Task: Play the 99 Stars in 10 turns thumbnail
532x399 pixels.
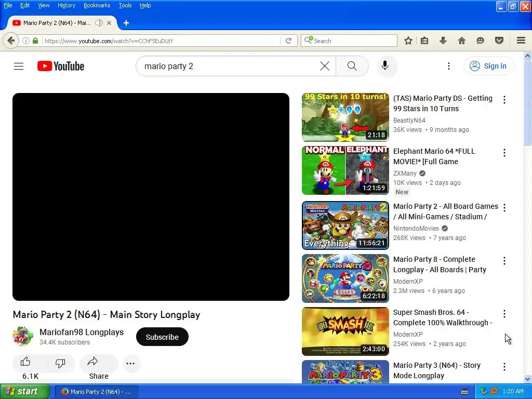Action: [x=345, y=117]
